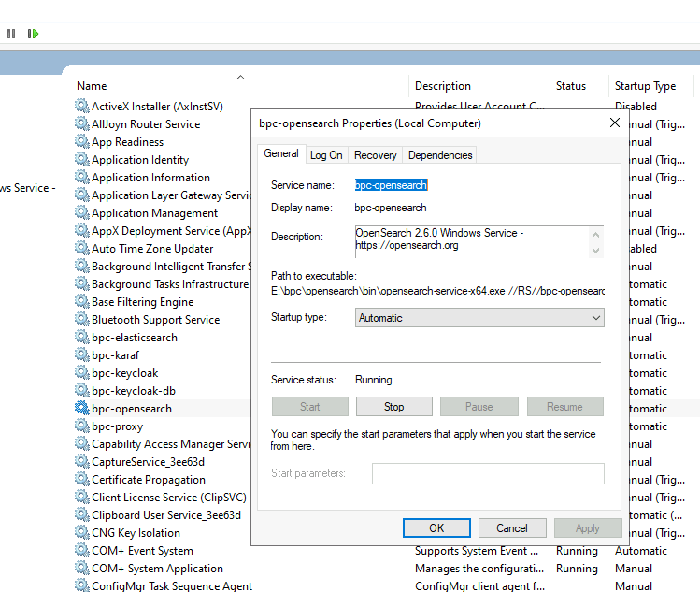Sort by the Status column header

[579, 85]
